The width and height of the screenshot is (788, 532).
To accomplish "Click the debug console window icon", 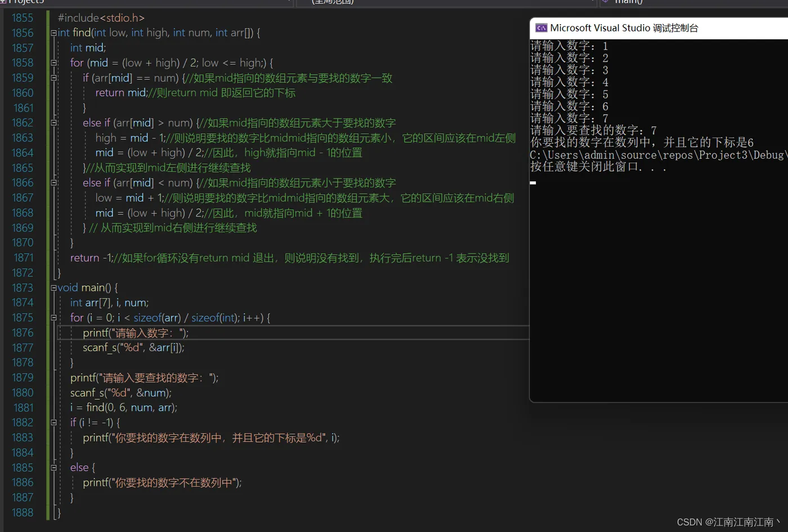I will coord(541,28).
